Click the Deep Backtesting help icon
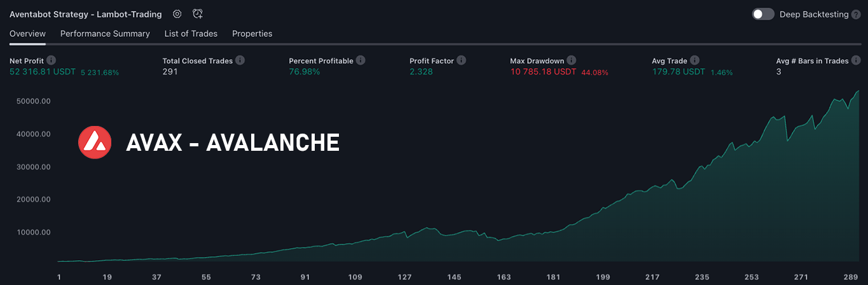The width and height of the screenshot is (868, 285). 856,14
